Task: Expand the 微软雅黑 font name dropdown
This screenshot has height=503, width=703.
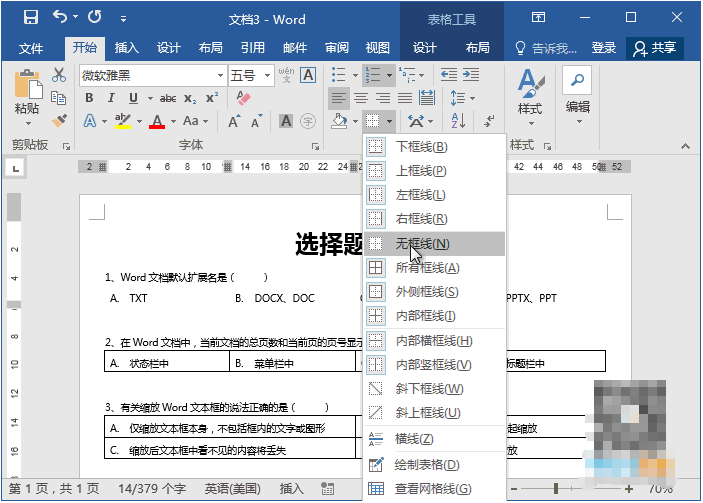Action: [x=220, y=75]
